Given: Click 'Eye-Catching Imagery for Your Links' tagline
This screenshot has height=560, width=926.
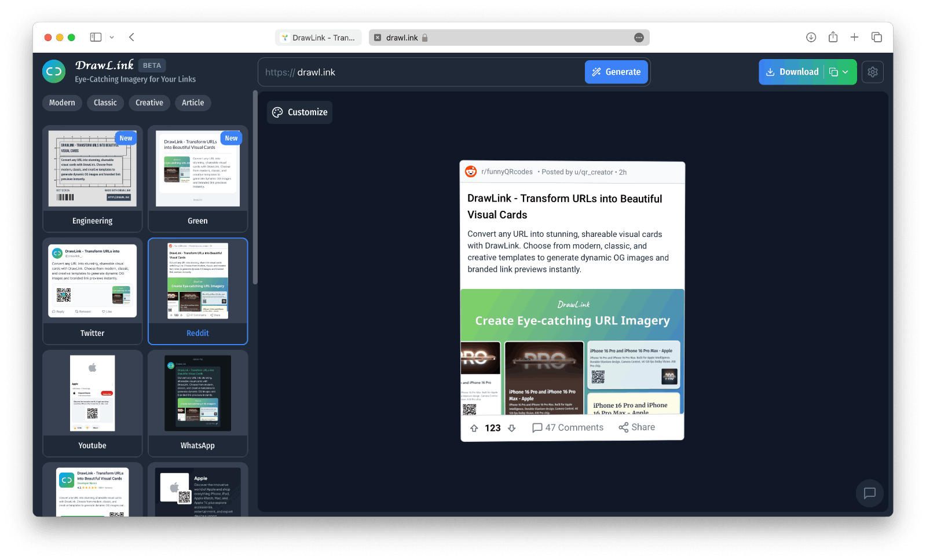Looking at the screenshot, I should (x=135, y=79).
